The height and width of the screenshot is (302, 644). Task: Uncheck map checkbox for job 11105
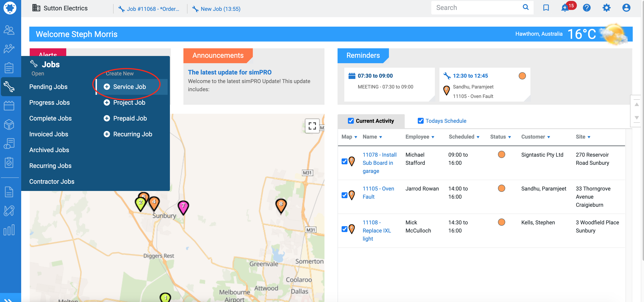[344, 195]
